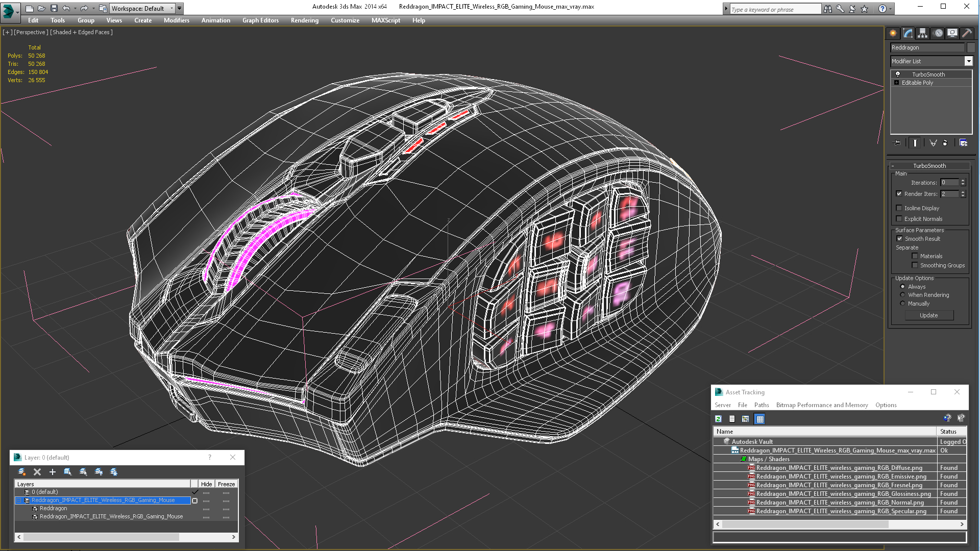Open Bitmap Performance and Memory menu
The height and width of the screenshot is (551, 980).
pyautogui.click(x=822, y=405)
